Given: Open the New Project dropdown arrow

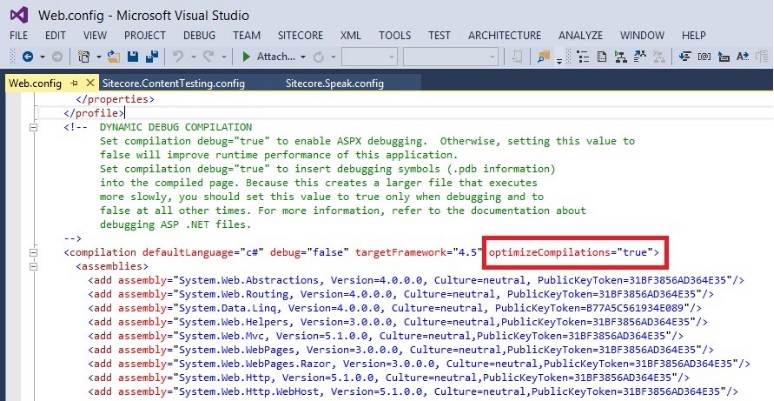Looking at the screenshot, I should point(99,58).
